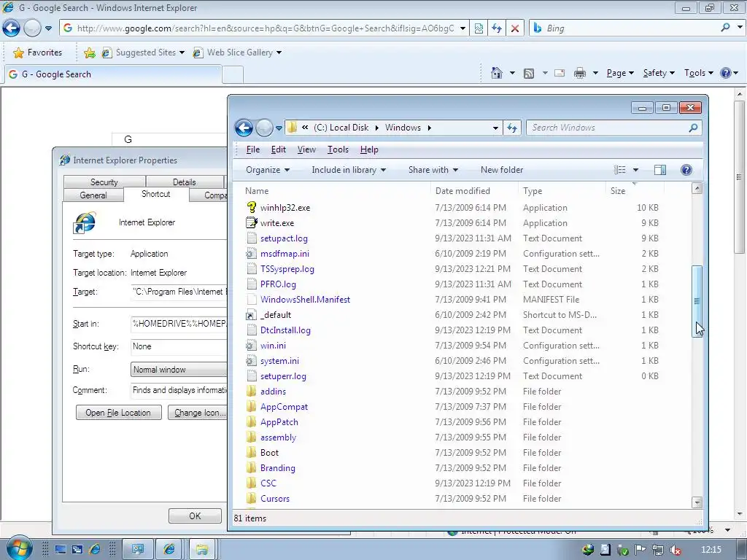Click the Windows breadcrumb segment
This screenshot has height=560, width=747.
[403, 128]
